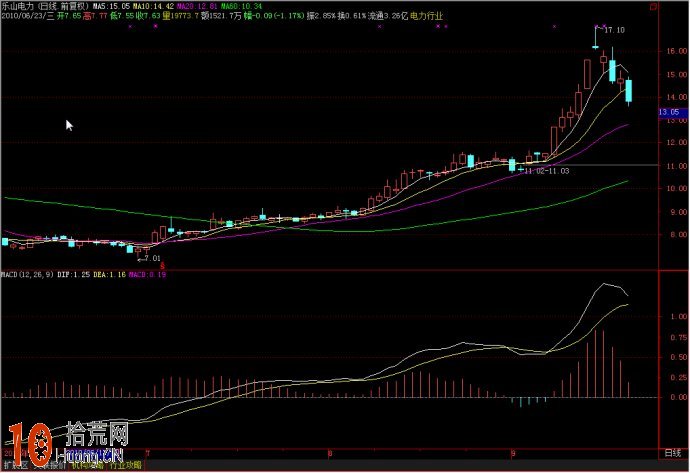Click the last cyan candlestick on the chart
This screenshot has width=690, height=473.
click(x=629, y=92)
